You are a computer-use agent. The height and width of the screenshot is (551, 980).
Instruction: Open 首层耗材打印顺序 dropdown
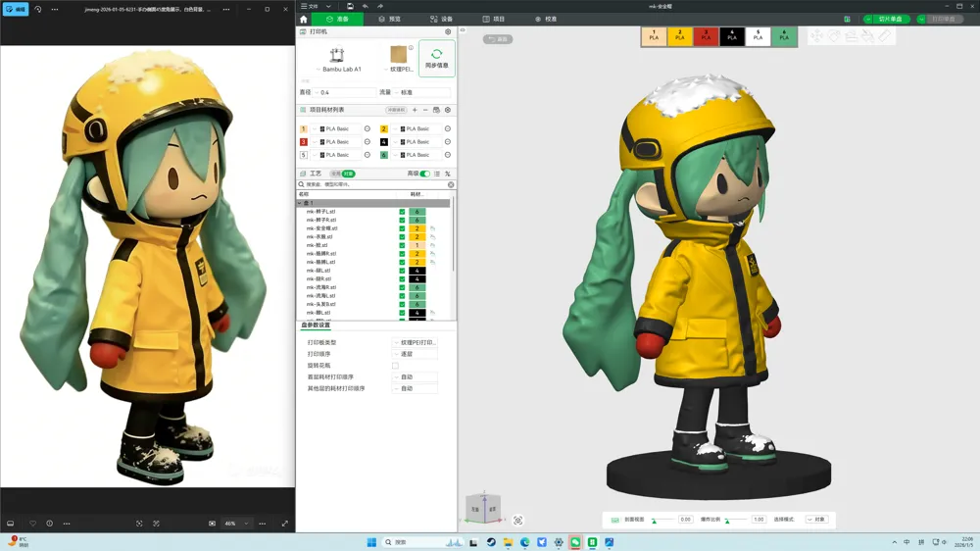[x=415, y=377]
